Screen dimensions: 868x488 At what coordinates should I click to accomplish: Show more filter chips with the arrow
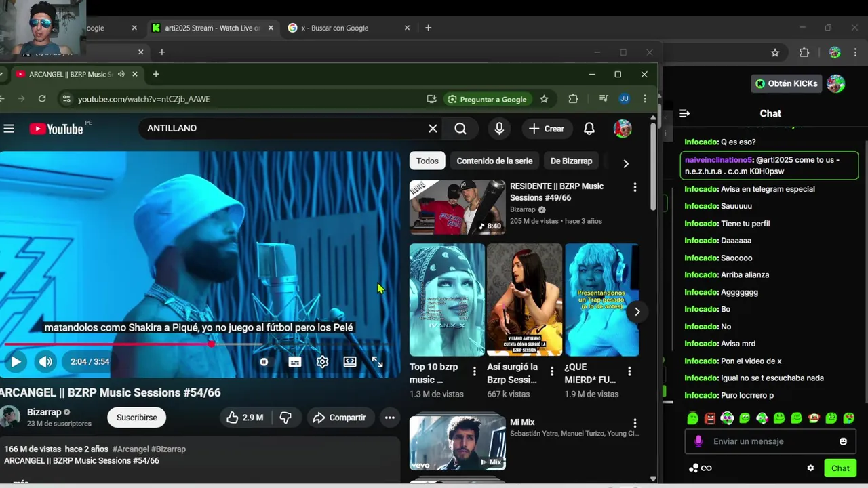625,163
